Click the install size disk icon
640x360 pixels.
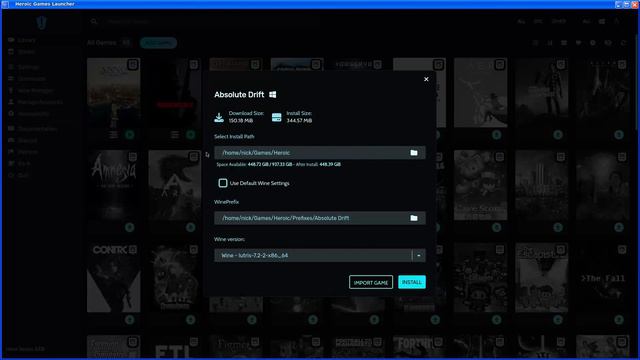click(x=276, y=118)
